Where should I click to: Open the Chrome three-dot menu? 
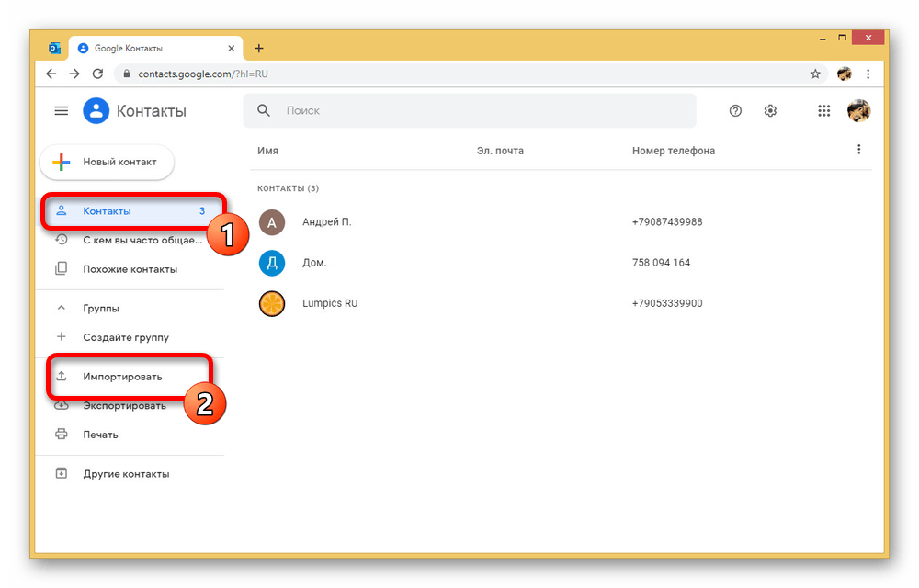pos(868,73)
